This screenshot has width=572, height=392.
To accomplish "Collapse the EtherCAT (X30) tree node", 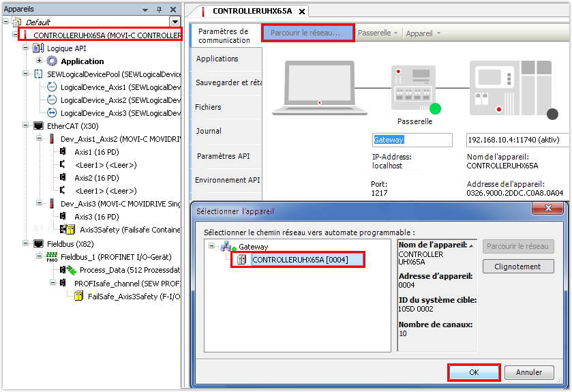I will pyautogui.click(x=25, y=126).
